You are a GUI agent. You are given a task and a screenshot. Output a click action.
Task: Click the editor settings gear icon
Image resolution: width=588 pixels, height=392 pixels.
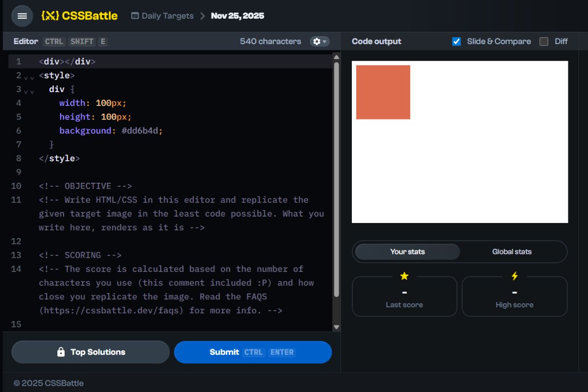[316, 42]
